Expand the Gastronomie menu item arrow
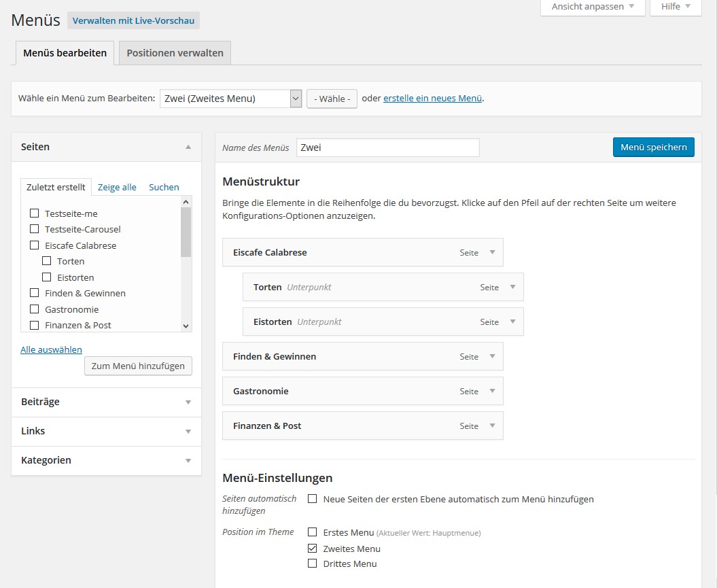 click(493, 391)
